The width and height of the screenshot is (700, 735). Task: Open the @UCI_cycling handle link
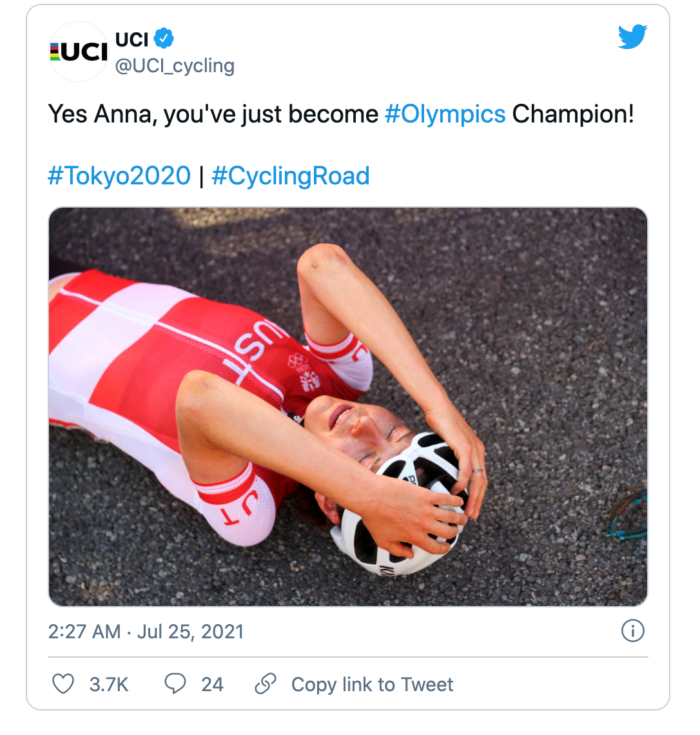tap(175, 66)
